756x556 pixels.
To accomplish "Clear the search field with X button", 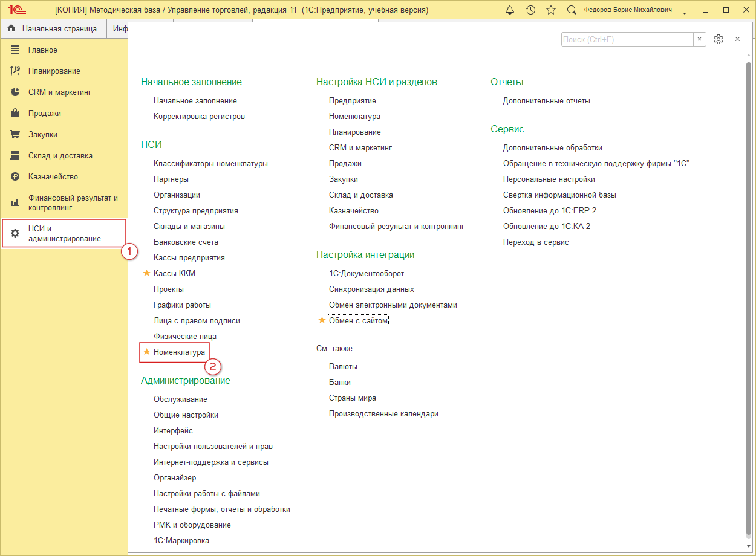I will click(700, 39).
